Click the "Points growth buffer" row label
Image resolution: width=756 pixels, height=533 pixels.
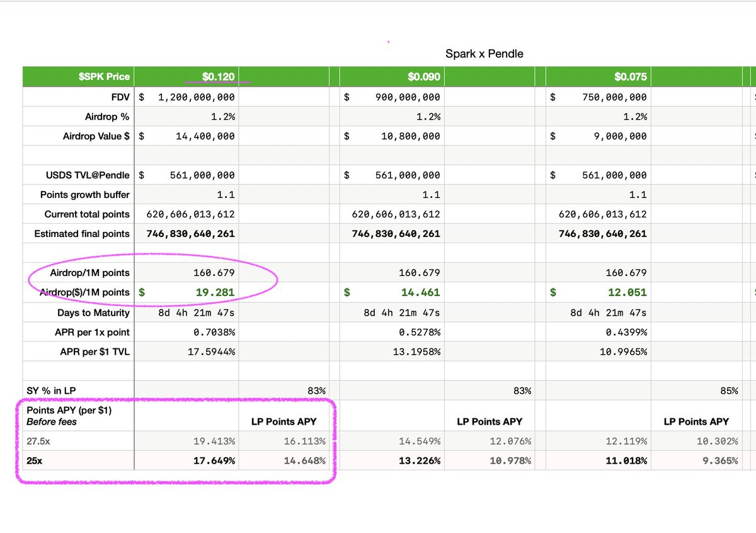coord(85,195)
